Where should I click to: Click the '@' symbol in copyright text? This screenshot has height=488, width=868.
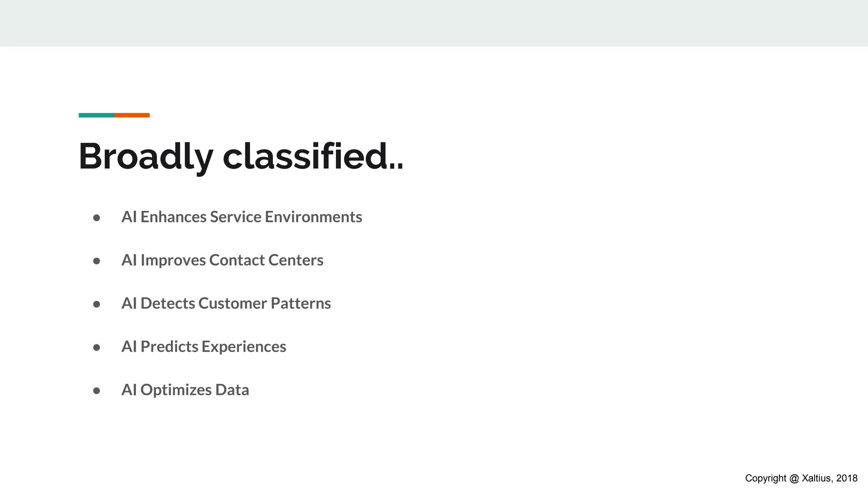(x=794, y=478)
